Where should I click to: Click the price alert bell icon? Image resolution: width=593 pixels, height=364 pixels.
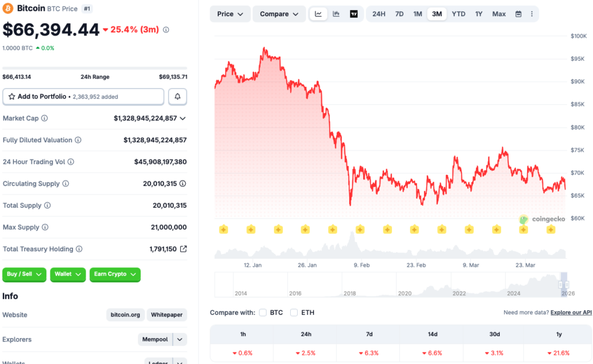coord(177,96)
